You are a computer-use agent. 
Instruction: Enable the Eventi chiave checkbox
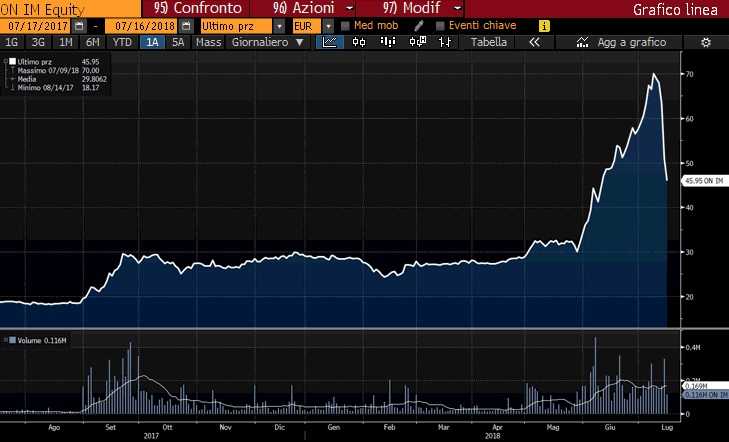coord(440,26)
